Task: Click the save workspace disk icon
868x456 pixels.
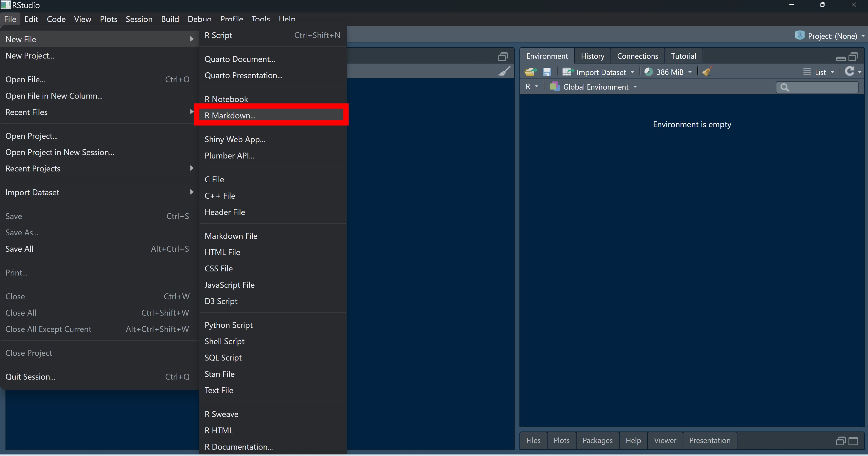Action: (547, 72)
